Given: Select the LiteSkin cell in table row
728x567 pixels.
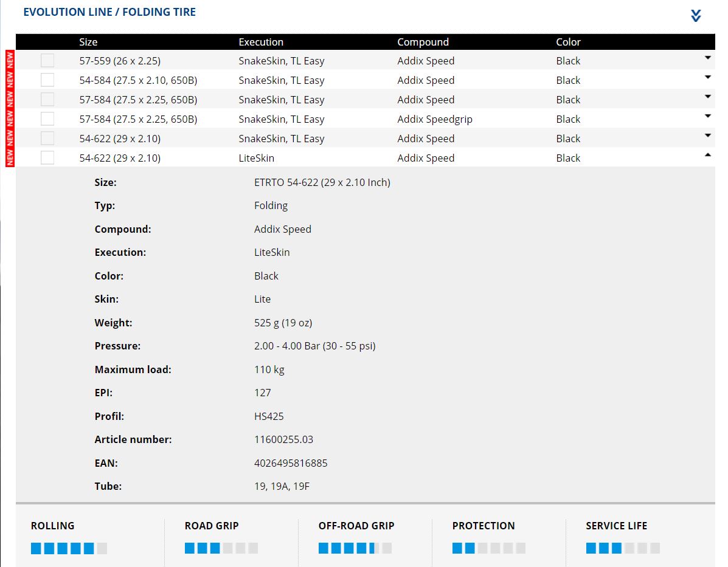Looking at the screenshot, I should (x=256, y=158).
